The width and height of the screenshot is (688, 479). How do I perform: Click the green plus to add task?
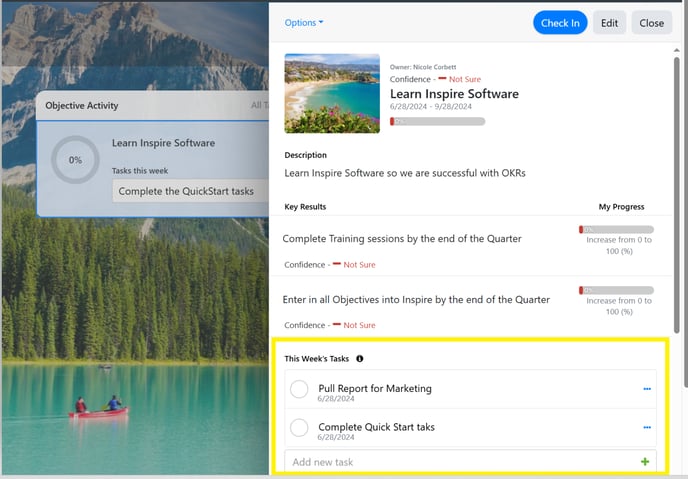point(645,461)
